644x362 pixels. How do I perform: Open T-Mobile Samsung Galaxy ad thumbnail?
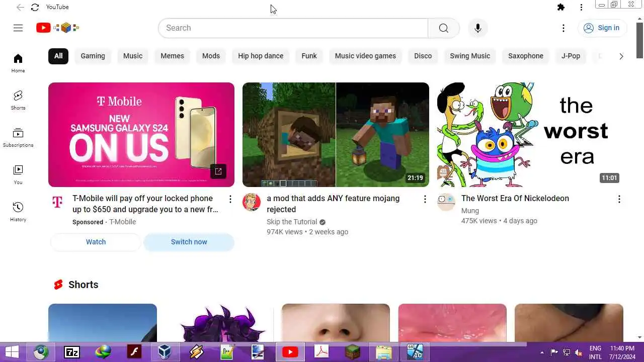141,135
